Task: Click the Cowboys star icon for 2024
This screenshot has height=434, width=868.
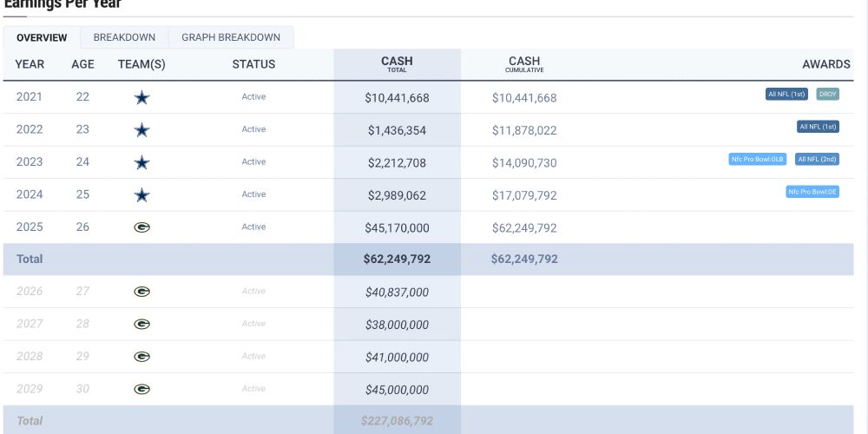Action: point(141,194)
